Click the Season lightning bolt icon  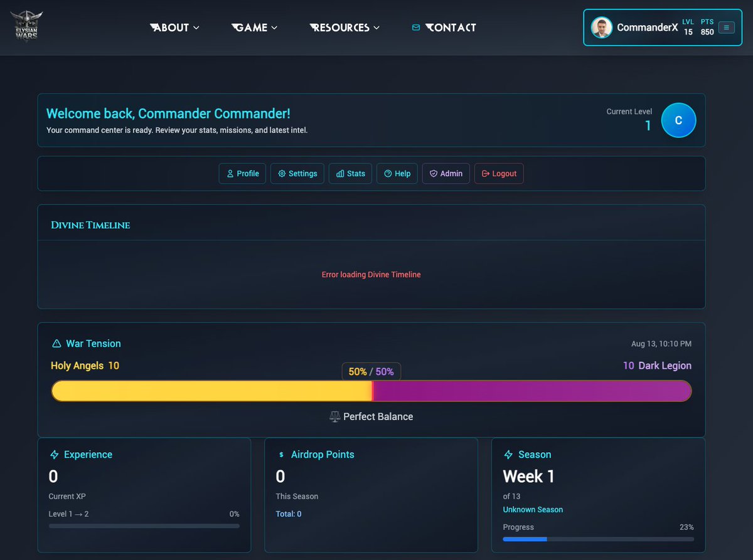[508, 455]
